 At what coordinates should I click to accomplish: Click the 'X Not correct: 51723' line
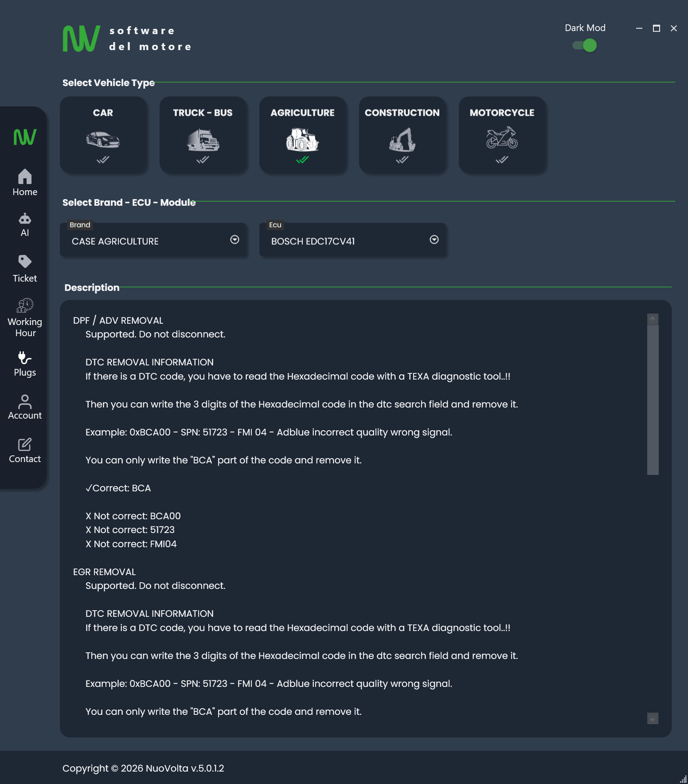click(x=130, y=530)
